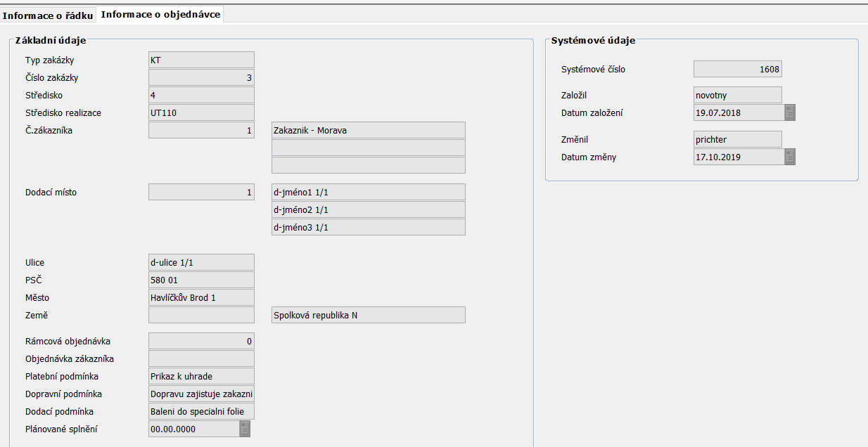
Task: Click the Spolková republika N field
Action: 368,315
